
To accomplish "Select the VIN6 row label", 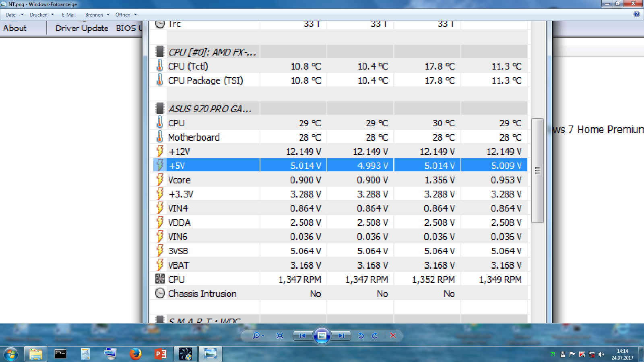I will point(178,237).
